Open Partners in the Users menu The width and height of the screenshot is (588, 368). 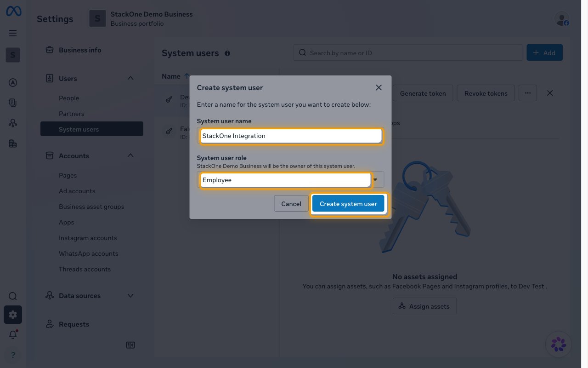pos(72,114)
